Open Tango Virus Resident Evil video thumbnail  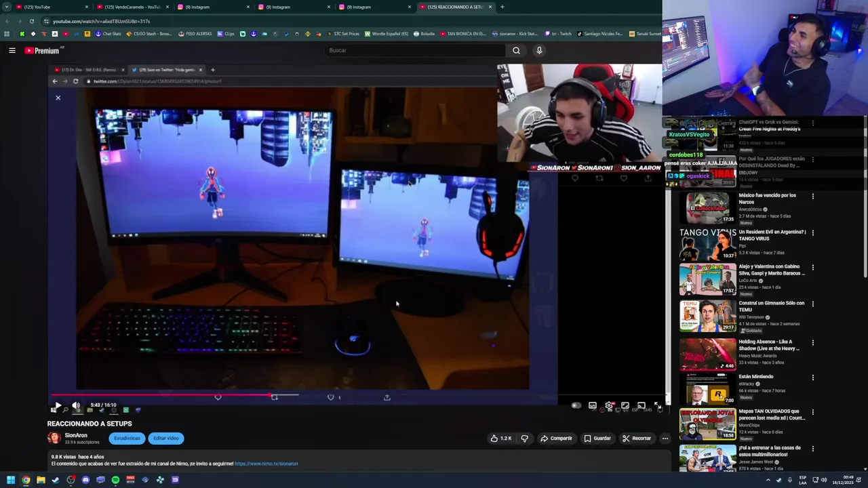coord(707,244)
